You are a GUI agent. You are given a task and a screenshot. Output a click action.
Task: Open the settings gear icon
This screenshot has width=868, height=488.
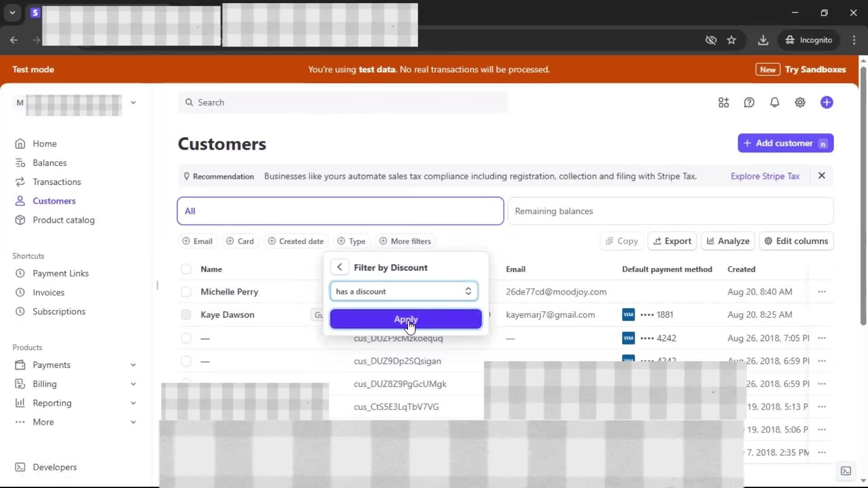coord(800,103)
